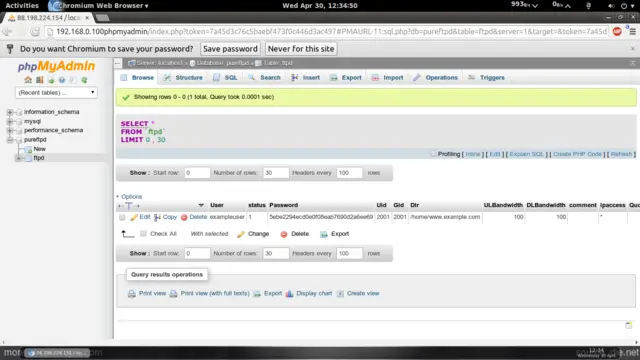Viewport: 640px width, 360px height.
Task: Sort by the Password column header
Action: [284, 205]
